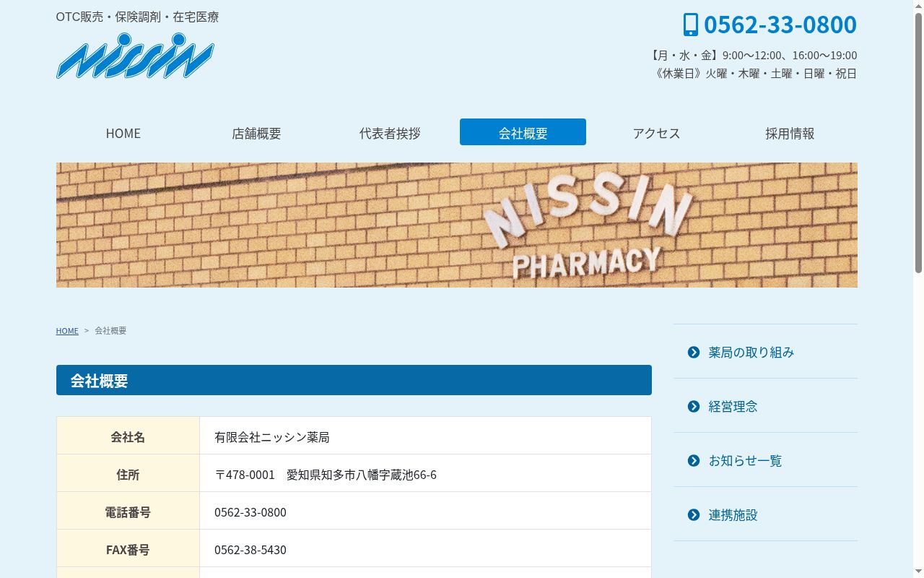The height and width of the screenshot is (578, 924).
Task: Click the FAX番号 table header cell
Action: click(x=128, y=548)
